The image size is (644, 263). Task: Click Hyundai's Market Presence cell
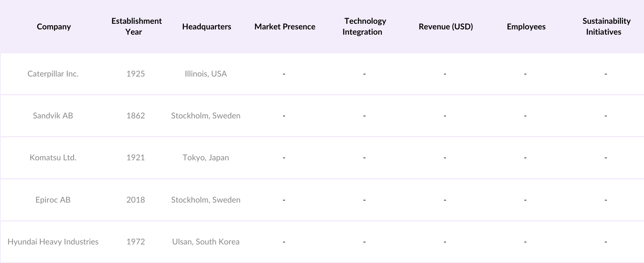(x=284, y=242)
